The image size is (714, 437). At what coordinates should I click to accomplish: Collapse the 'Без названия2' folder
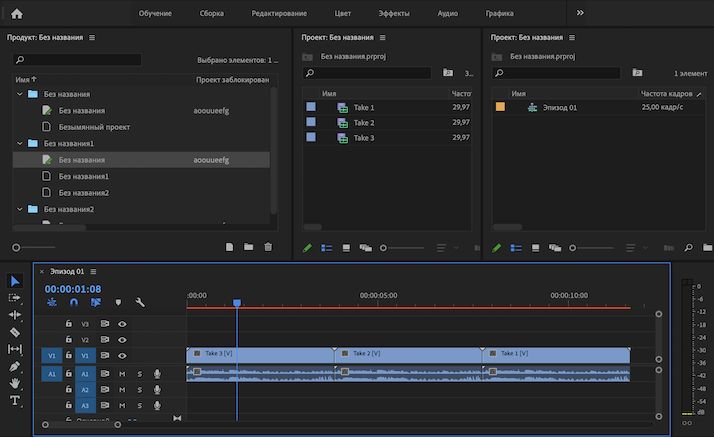(20, 209)
